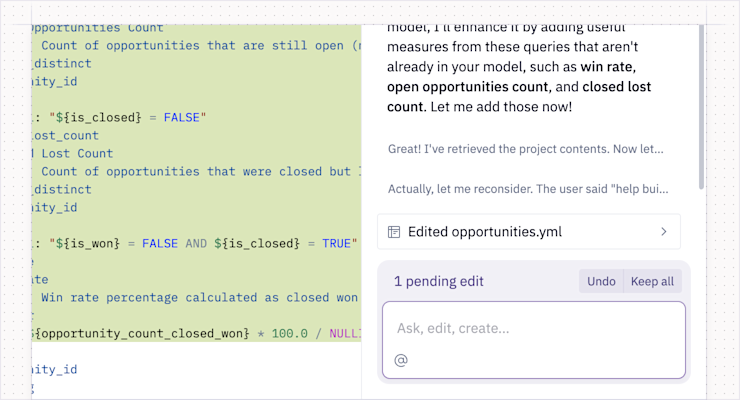Click the chat panel vertical scrollbar
The height and width of the screenshot is (400, 740).
point(701,100)
